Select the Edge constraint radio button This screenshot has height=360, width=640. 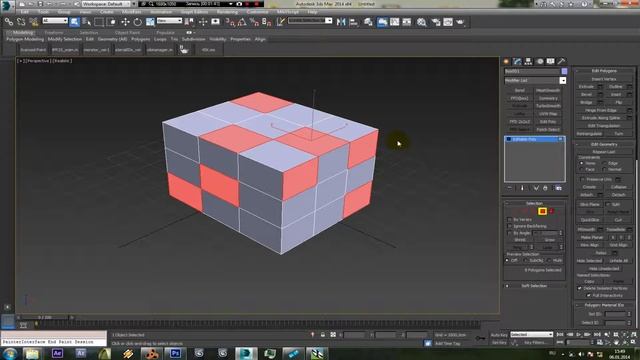pos(604,163)
